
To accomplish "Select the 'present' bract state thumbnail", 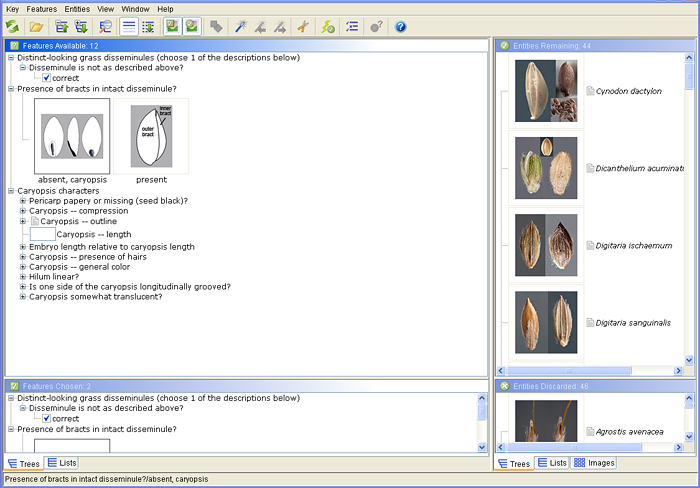I will tap(151, 136).
